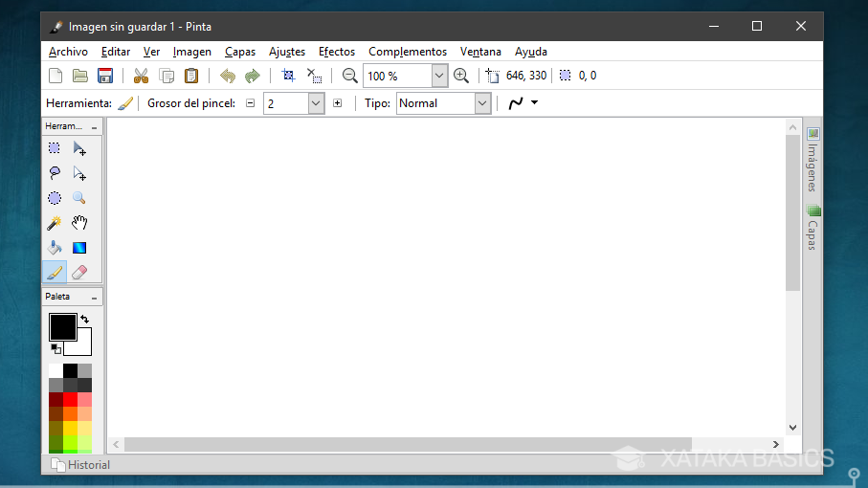
Task: Deselect all icon in toolbar
Action: tap(314, 76)
